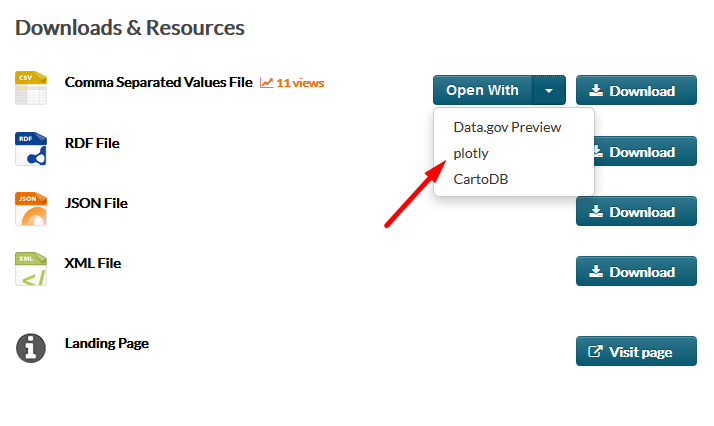Screen dimensions: 714x426
Task: Click the Landing Page info icon
Action: click(x=31, y=348)
